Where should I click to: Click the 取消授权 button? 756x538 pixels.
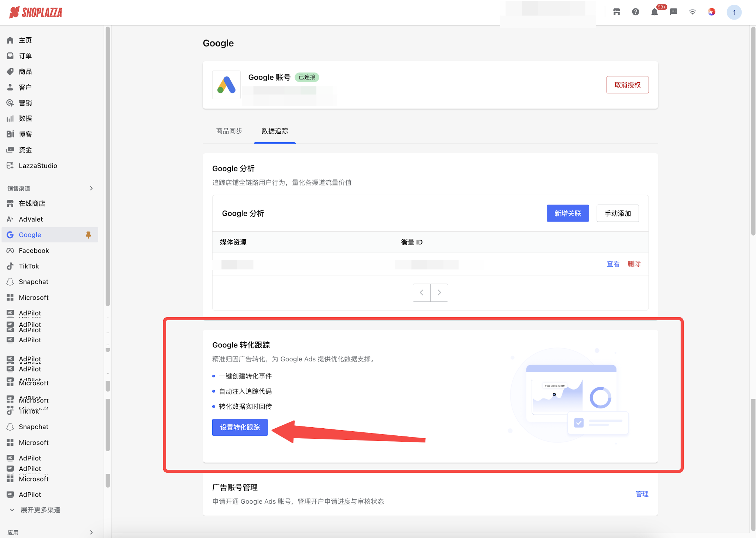627,85
